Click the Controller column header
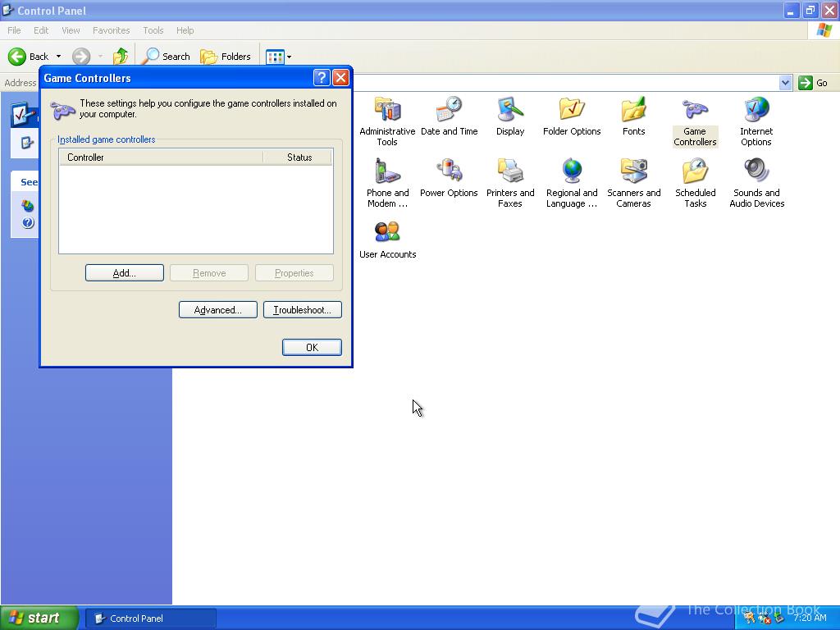Screen dimensions: 840x630 click(161, 157)
